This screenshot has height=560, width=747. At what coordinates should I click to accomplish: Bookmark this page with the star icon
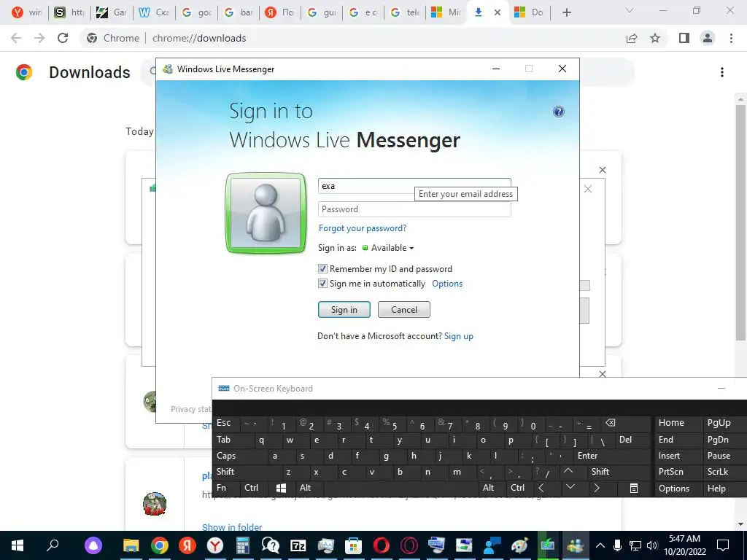click(x=655, y=38)
